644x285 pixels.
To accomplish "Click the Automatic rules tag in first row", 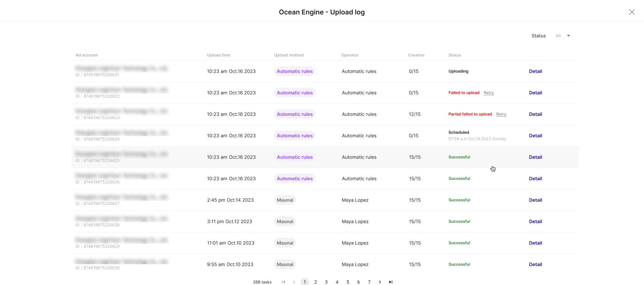I will (294, 71).
